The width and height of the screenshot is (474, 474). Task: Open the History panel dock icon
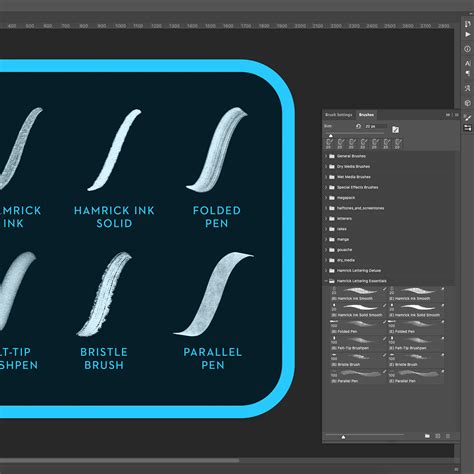pyautogui.click(x=467, y=24)
